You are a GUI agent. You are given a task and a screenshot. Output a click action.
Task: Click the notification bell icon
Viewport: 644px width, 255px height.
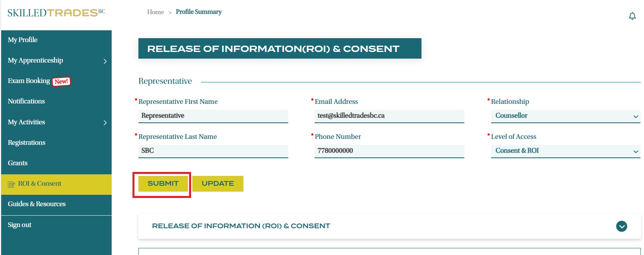point(632,16)
